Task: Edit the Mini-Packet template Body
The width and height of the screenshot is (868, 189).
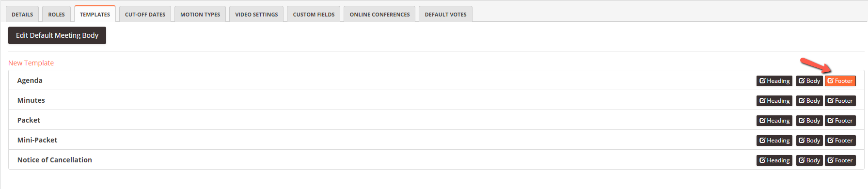Action: click(809, 141)
